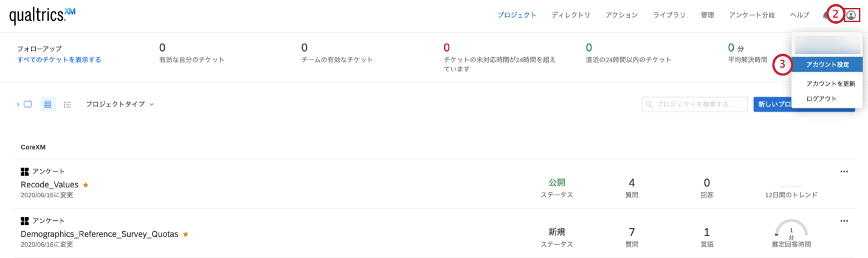
Task: Open the user account profile icon
Action: [x=851, y=16]
